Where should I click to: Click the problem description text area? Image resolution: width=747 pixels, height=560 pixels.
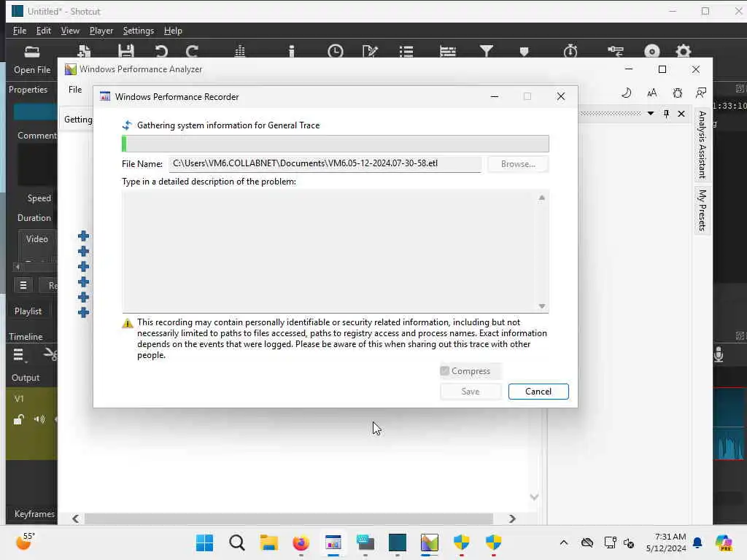pyautogui.click(x=336, y=251)
